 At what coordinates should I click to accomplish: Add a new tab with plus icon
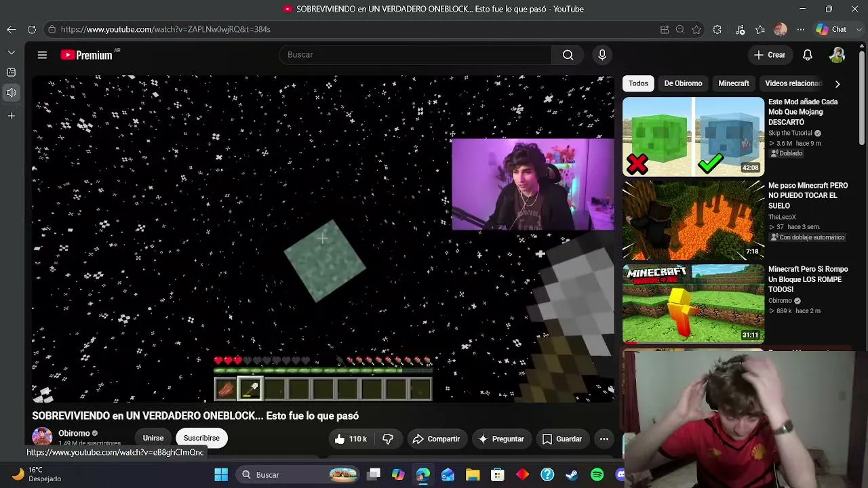(12, 116)
